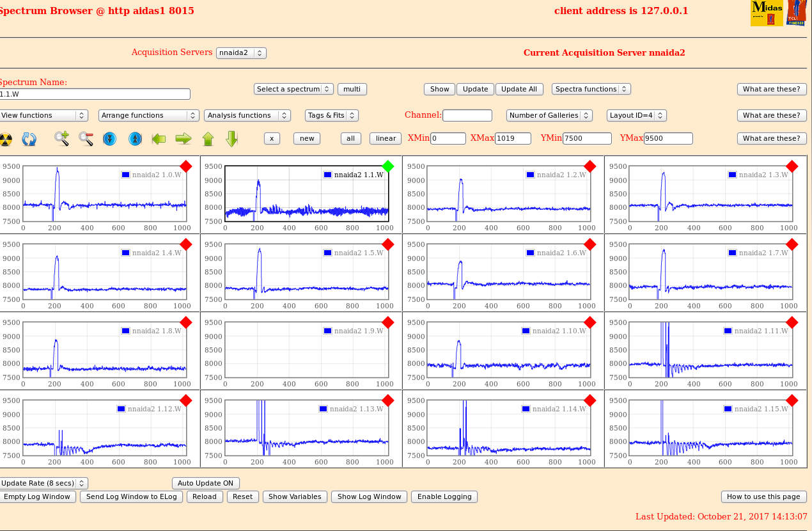Open the Acquisition Servers nnaida2 dropdown
Image resolution: width=812 pixels, height=531 pixels.
241,53
